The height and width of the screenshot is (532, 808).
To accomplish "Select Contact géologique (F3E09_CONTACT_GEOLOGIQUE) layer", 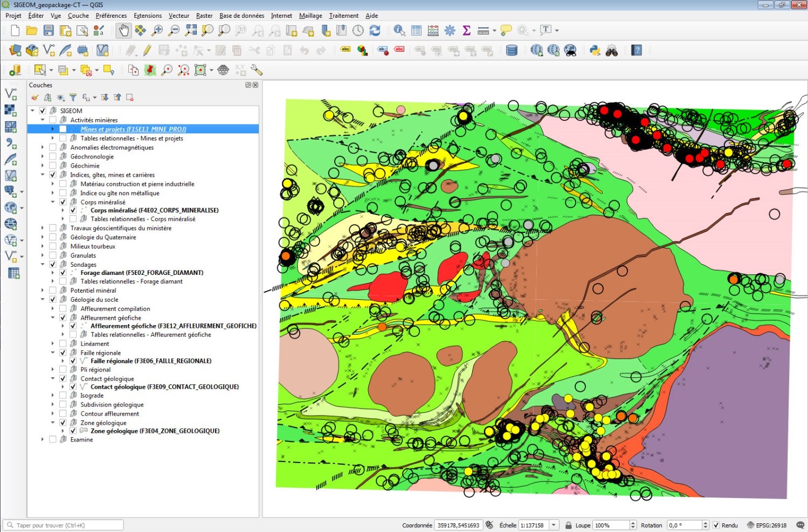I will click(x=164, y=386).
